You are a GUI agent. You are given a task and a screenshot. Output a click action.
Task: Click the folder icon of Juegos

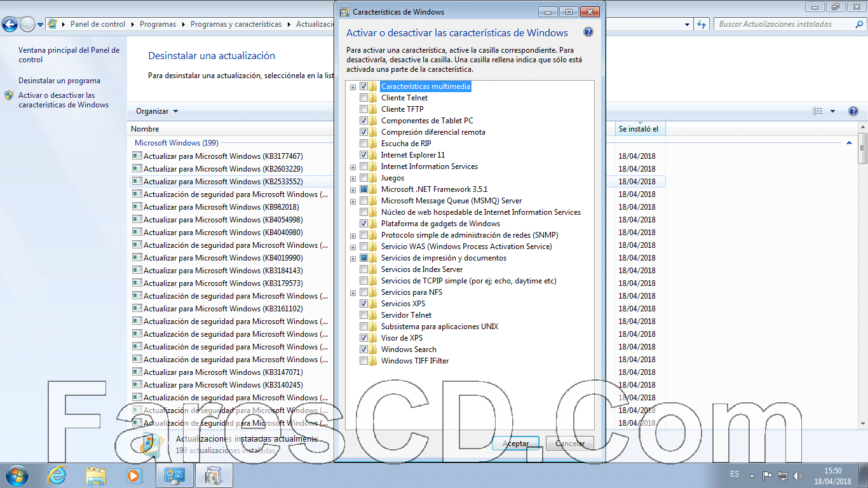[374, 178]
